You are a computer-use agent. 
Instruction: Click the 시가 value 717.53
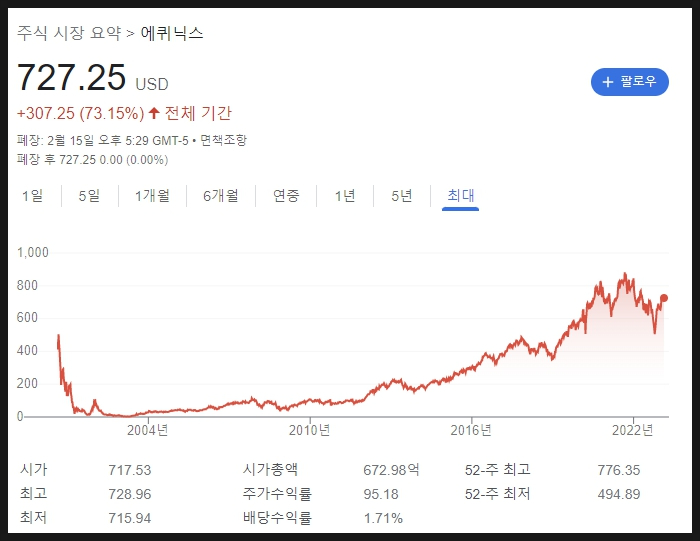click(x=130, y=470)
